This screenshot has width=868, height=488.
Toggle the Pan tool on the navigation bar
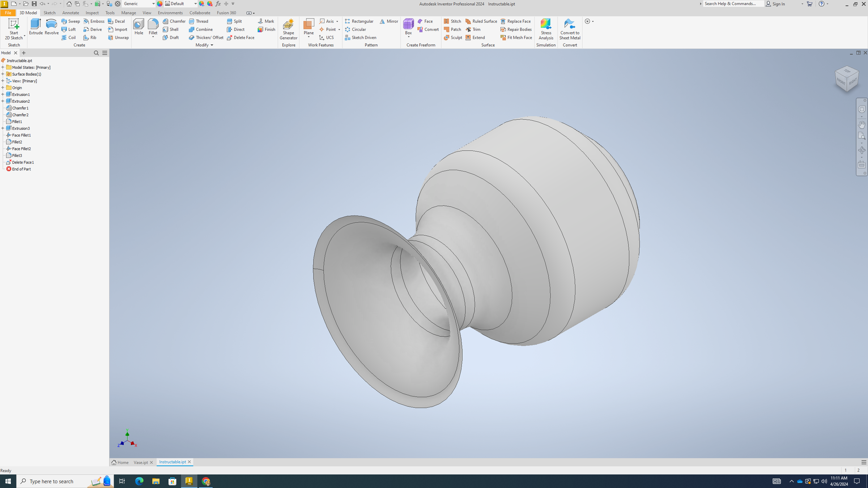[x=862, y=124]
